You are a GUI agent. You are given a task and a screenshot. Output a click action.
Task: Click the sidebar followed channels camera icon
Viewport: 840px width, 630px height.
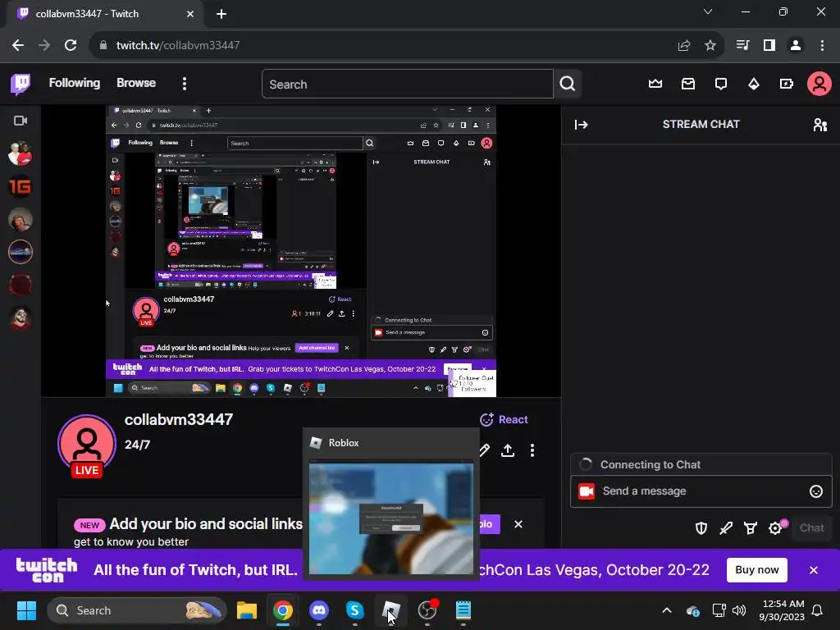coord(21,121)
